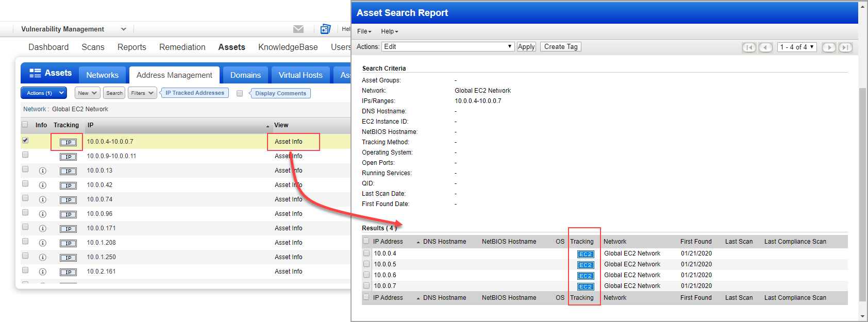The image size is (868, 322).
Task: Click the Assets list icon on the blue tab bar
Action: click(35, 73)
